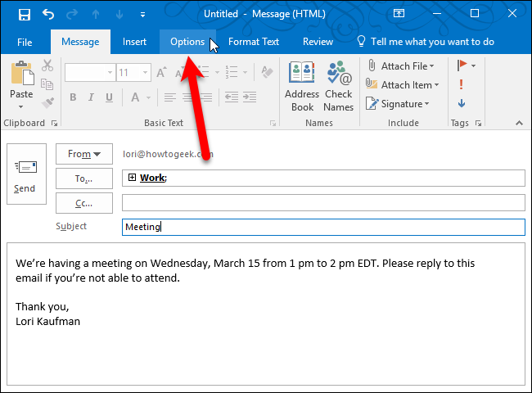Click the Work contact group name
The image size is (532, 393).
(152, 178)
